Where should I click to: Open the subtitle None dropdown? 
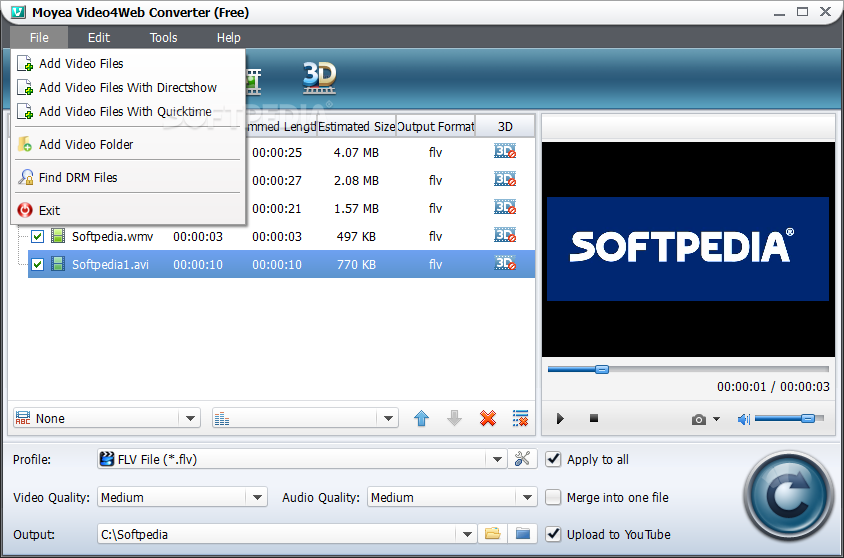click(x=190, y=418)
